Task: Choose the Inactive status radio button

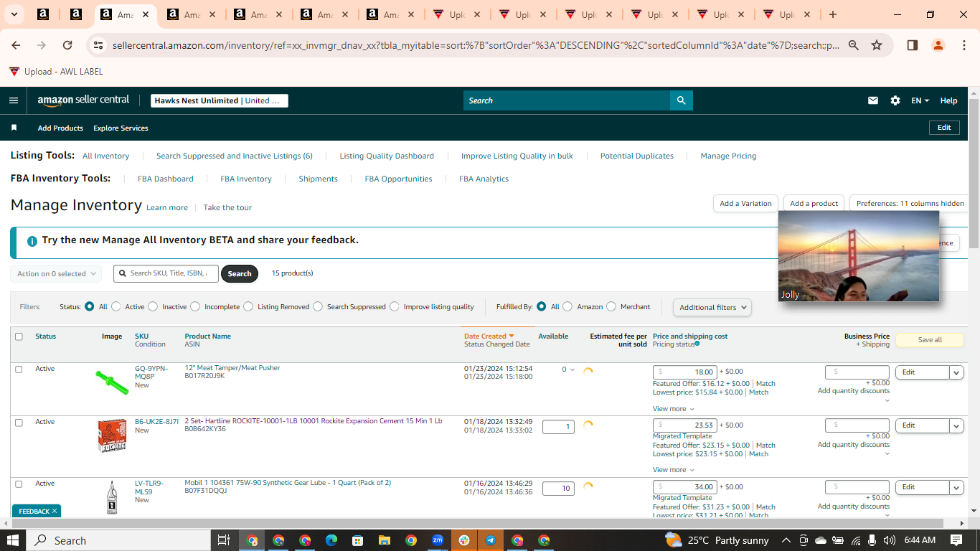Action: (153, 306)
